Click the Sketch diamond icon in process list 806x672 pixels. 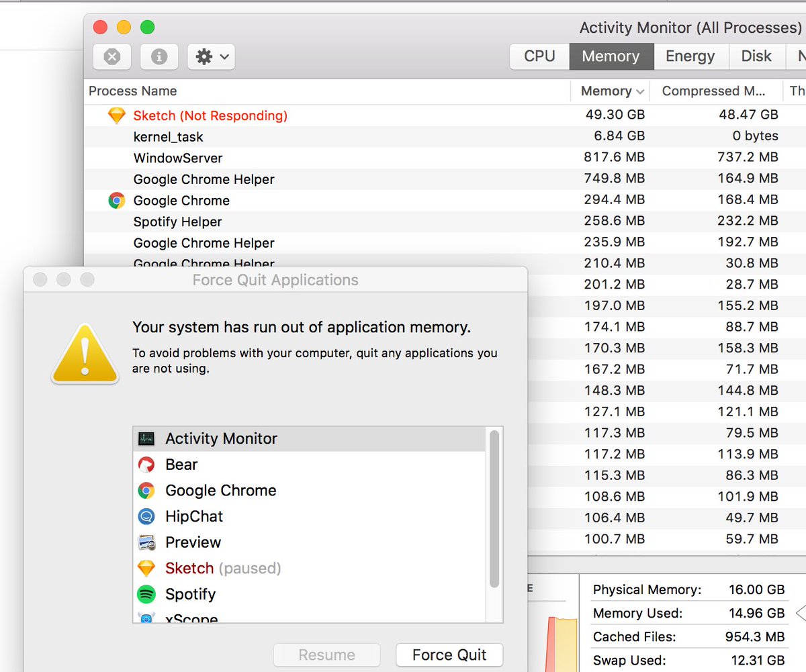117,115
